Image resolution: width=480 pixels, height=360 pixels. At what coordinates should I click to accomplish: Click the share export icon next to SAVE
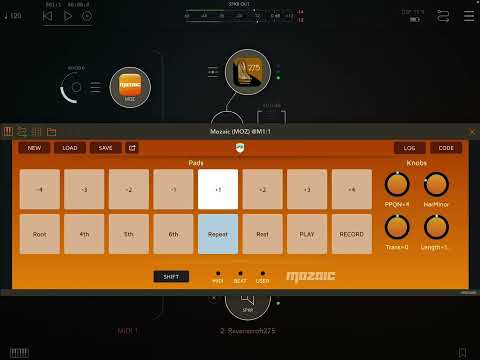click(x=132, y=148)
